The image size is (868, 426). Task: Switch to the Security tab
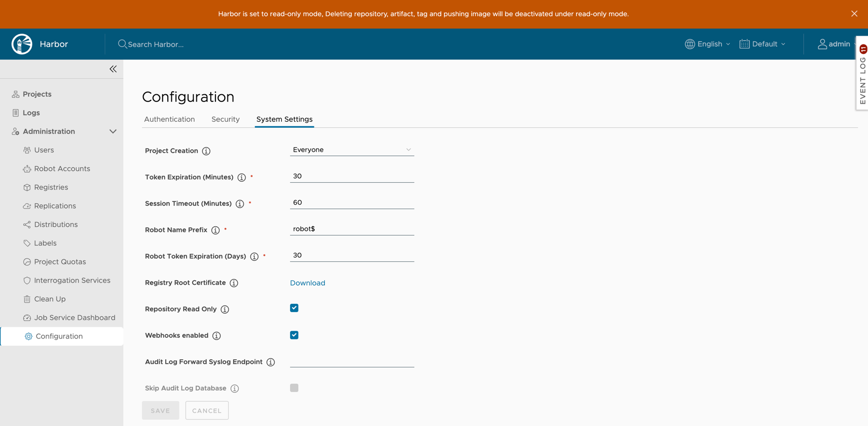[x=225, y=119]
